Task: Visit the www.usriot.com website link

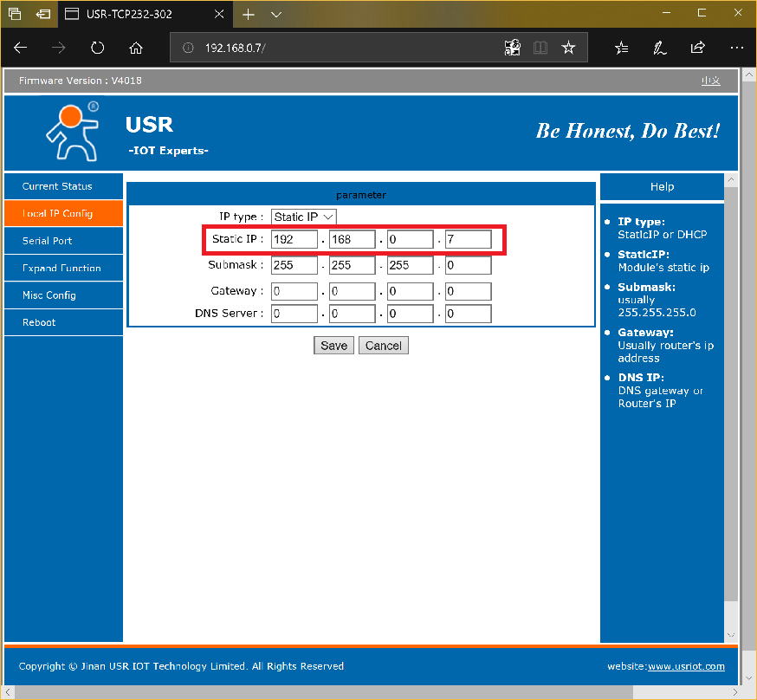Action: pyautogui.click(x=686, y=667)
